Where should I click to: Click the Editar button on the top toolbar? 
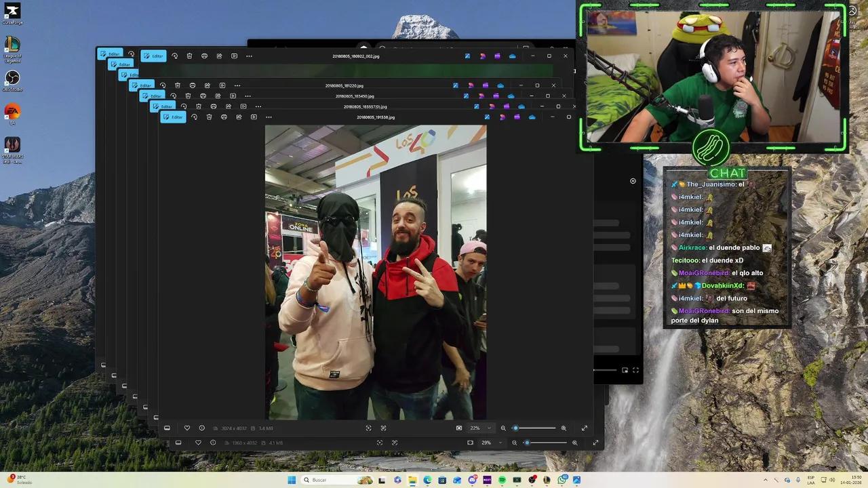coord(174,117)
